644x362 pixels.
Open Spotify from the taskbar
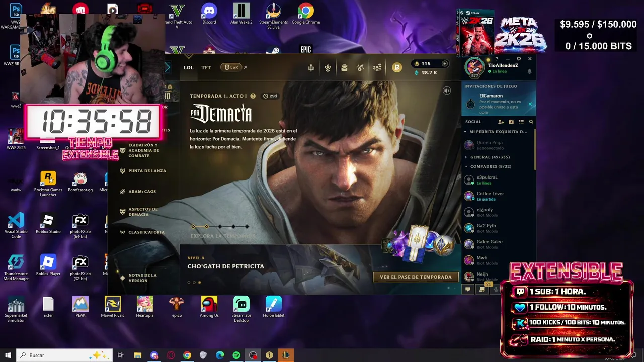(236, 355)
